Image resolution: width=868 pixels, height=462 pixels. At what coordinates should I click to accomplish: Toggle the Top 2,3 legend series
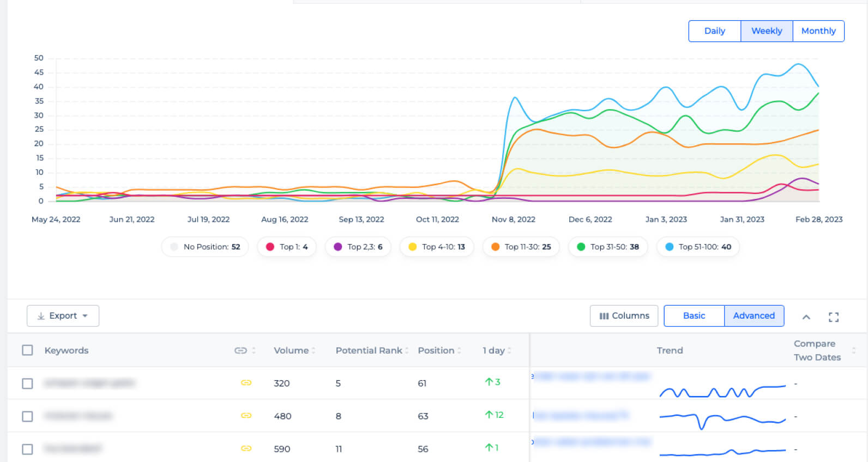pos(358,247)
